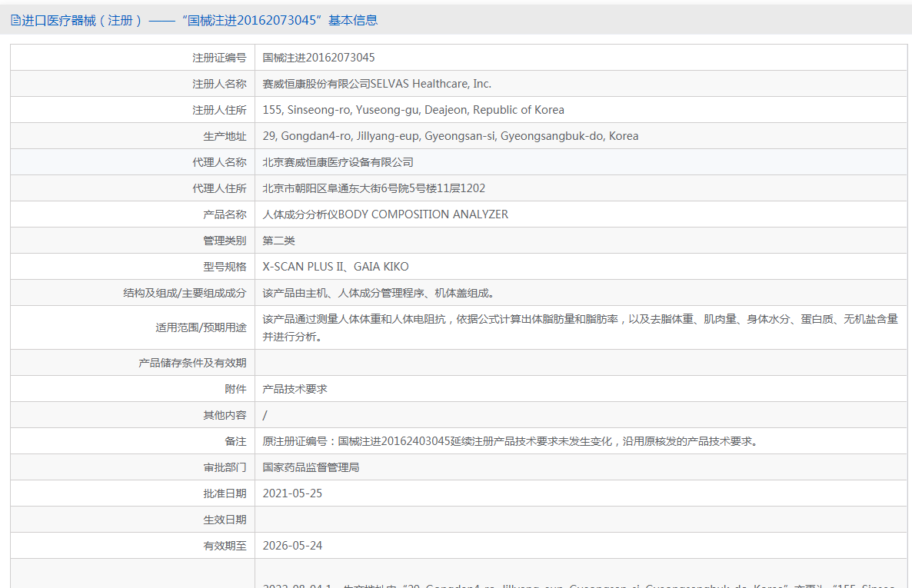Click the empty 产品储存条件及有效期 value cell
Viewport: 912px width, 588px height.
[x=581, y=363]
